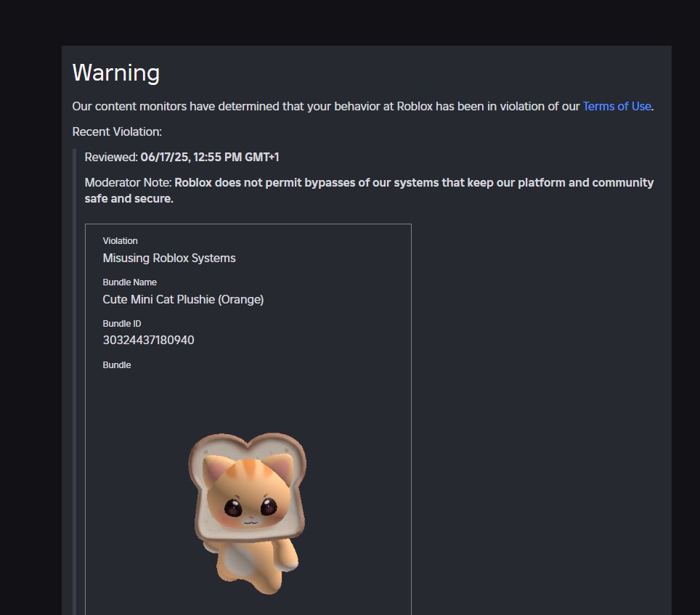The width and height of the screenshot is (700, 615).
Task: Click the Warning heading
Action: coord(116,73)
